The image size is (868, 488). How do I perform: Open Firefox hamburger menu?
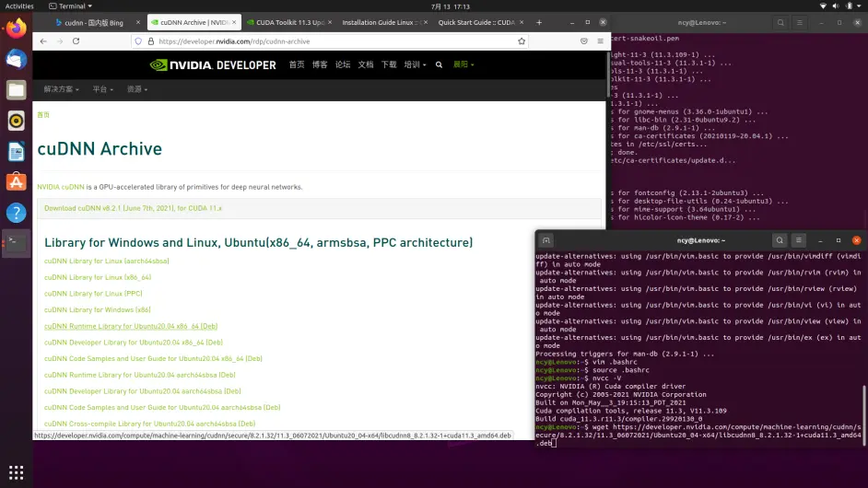(600, 41)
